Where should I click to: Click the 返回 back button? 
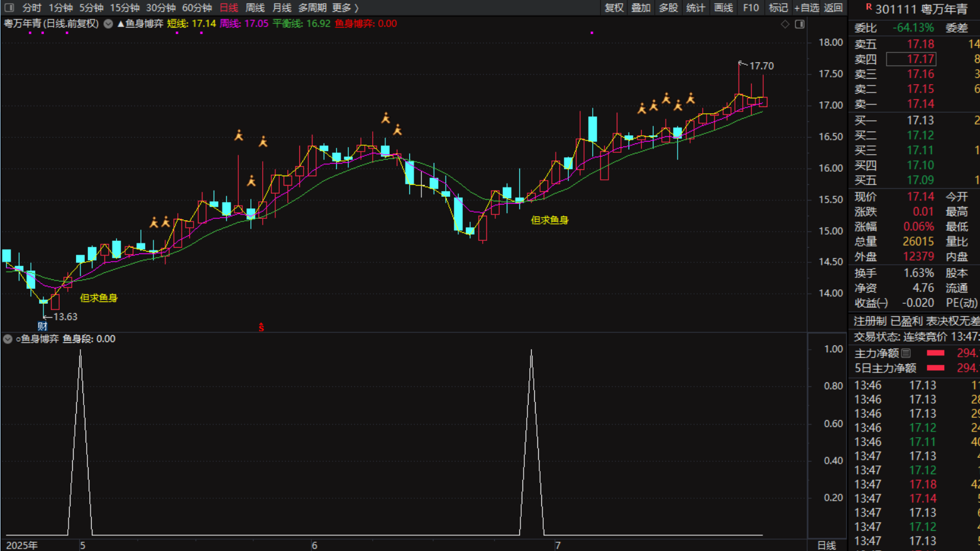pos(833,8)
